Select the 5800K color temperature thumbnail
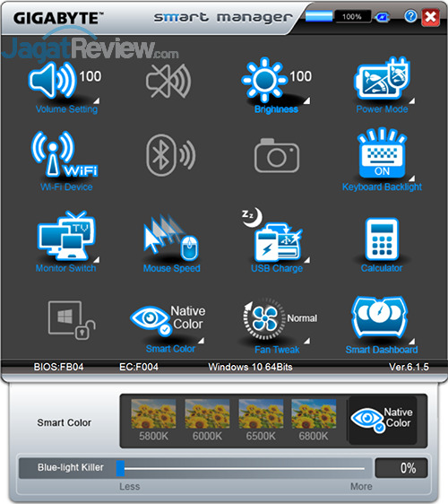The width and height of the screenshot is (448, 504). pos(153,420)
